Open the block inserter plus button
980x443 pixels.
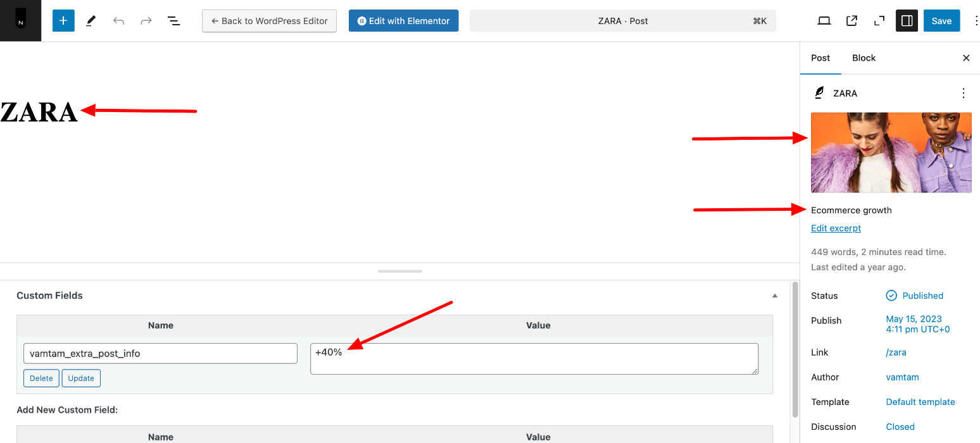(x=63, y=21)
